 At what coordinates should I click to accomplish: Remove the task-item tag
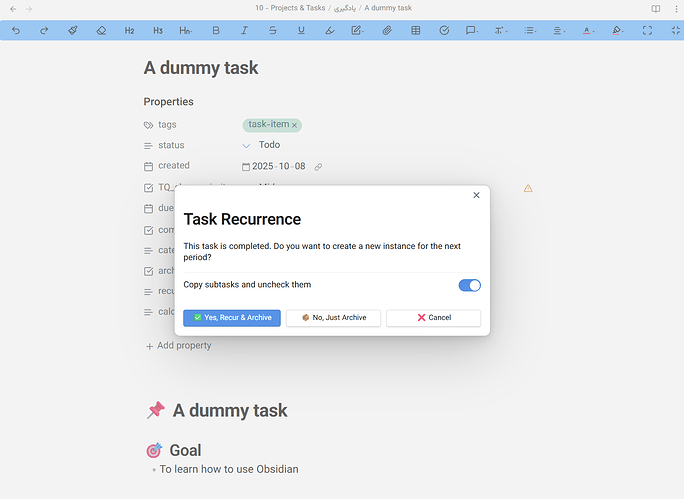tap(294, 125)
